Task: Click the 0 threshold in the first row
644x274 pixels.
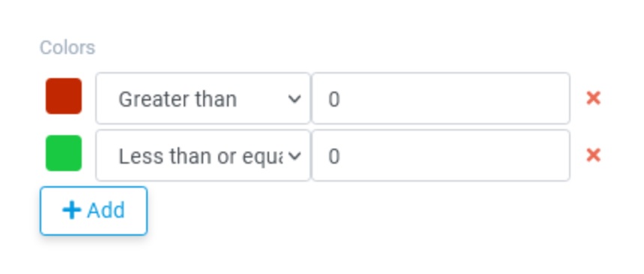Action: click(334, 100)
